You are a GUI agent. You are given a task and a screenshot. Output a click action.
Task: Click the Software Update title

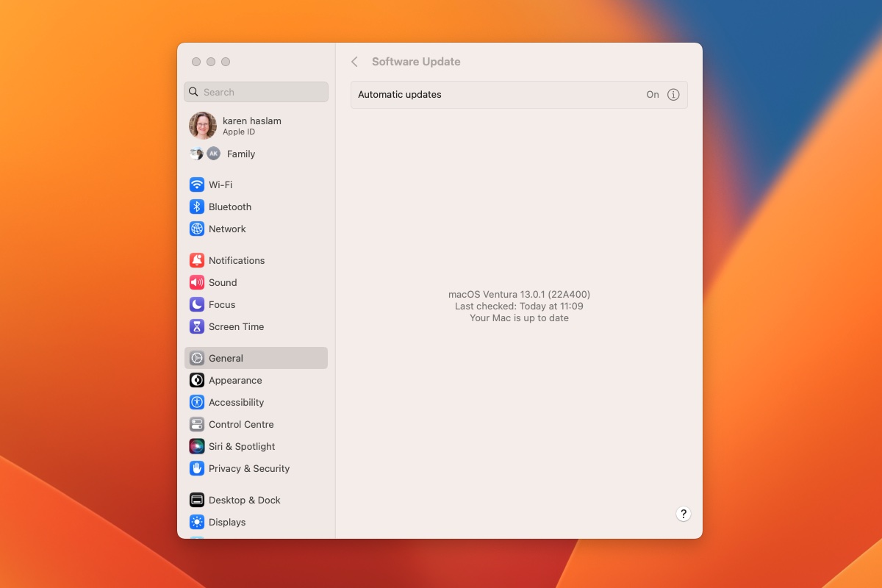coord(416,62)
